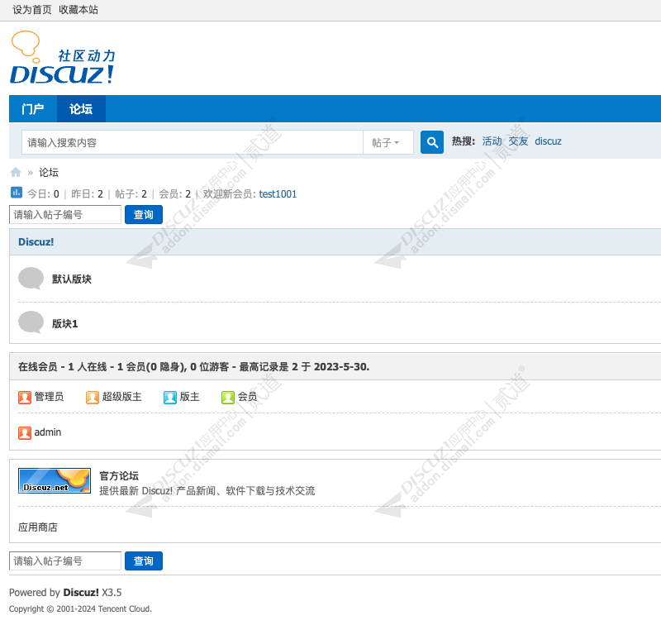The width and height of the screenshot is (661, 644).
Task: Switch to the 论坛 tab
Action: click(x=80, y=108)
